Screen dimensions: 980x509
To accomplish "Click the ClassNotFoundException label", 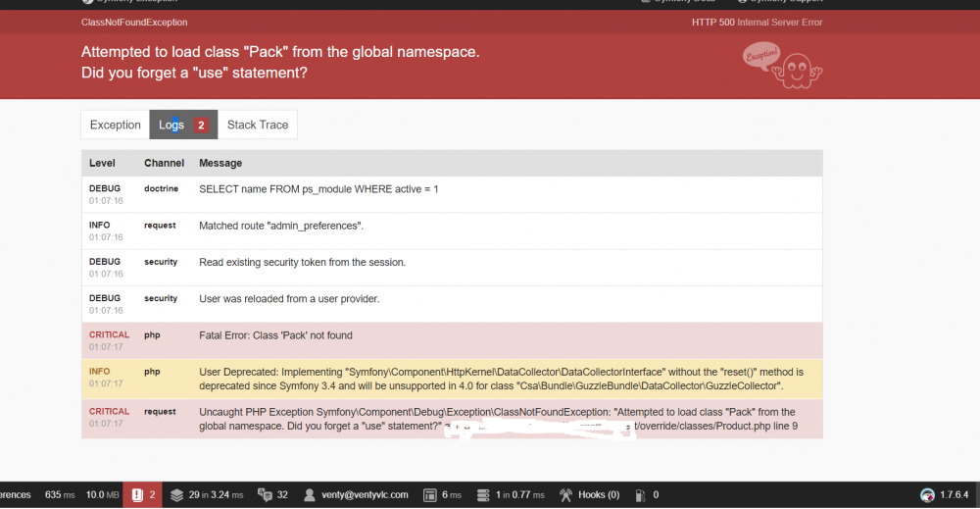I will click(134, 22).
